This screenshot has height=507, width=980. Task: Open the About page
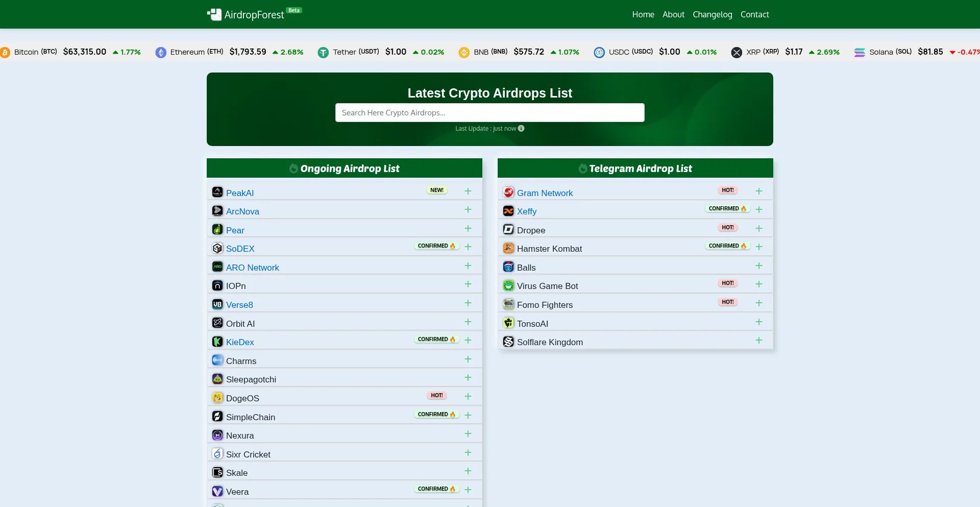673,14
